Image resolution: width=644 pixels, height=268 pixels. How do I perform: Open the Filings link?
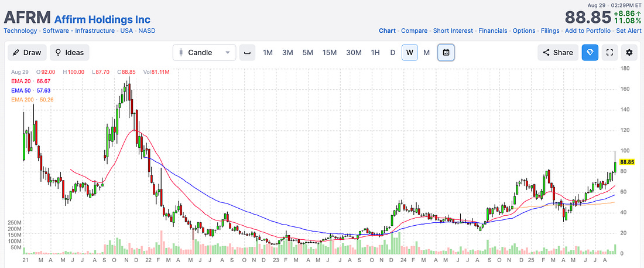(550, 31)
